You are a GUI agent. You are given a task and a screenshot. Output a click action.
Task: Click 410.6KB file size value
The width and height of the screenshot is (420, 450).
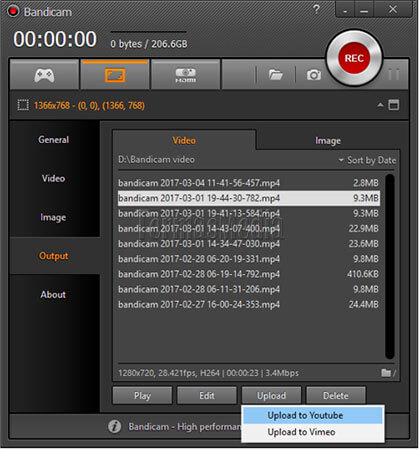363,274
